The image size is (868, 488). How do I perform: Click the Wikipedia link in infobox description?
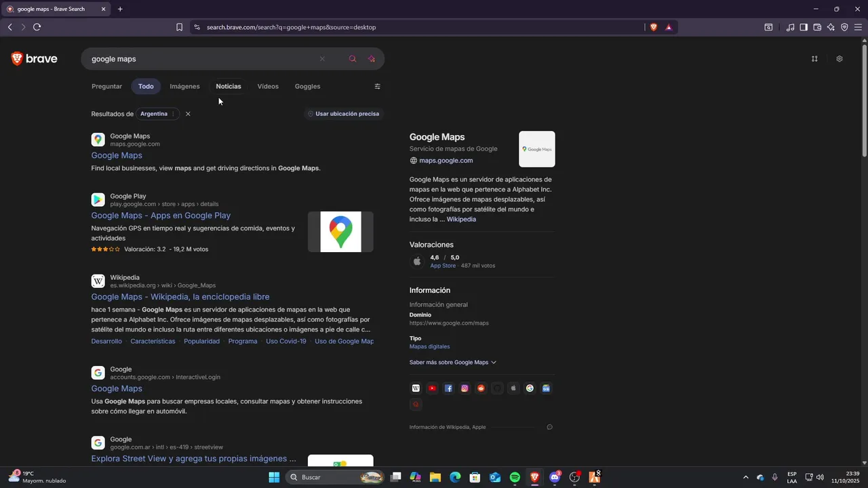click(x=461, y=220)
